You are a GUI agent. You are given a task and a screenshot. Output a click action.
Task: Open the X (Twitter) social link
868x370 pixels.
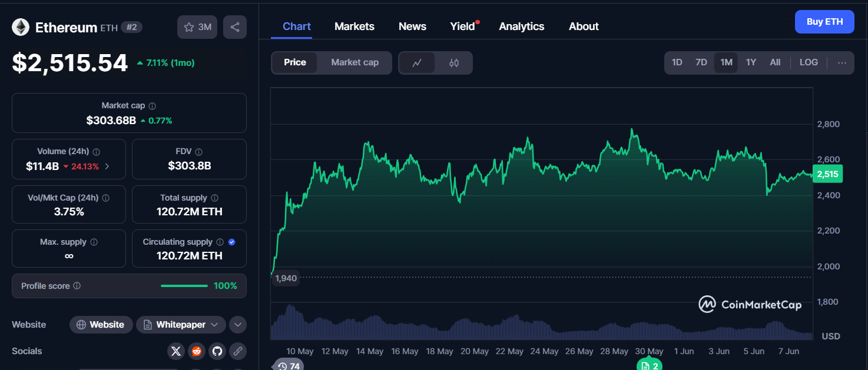pyautogui.click(x=175, y=351)
